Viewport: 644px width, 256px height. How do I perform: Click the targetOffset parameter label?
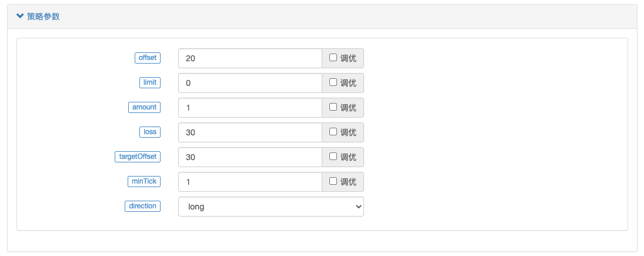[x=138, y=157]
